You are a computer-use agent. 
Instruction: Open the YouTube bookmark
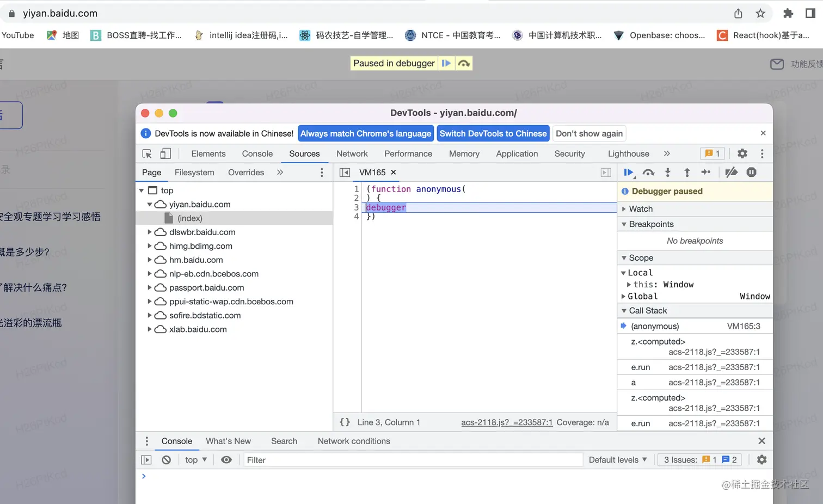coord(17,35)
